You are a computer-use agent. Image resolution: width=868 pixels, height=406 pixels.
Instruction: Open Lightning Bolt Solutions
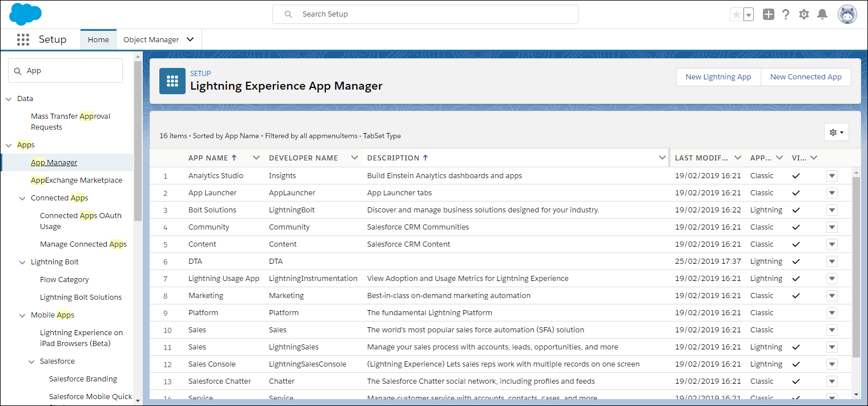(x=81, y=297)
